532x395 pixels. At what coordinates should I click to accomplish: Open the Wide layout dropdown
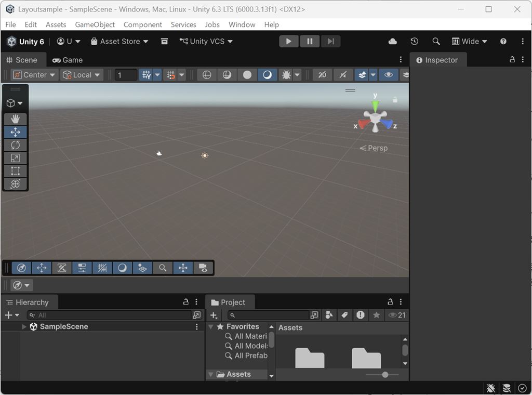(469, 41)
